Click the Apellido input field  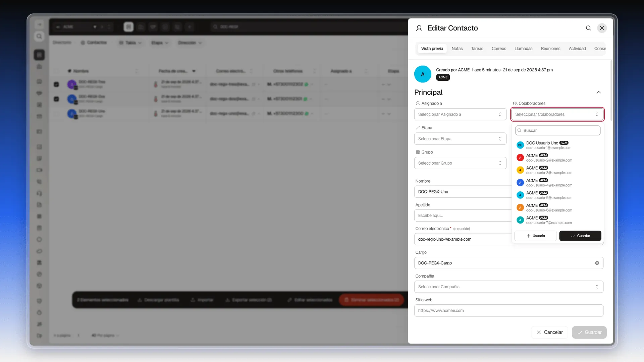[x=463, y=216]
